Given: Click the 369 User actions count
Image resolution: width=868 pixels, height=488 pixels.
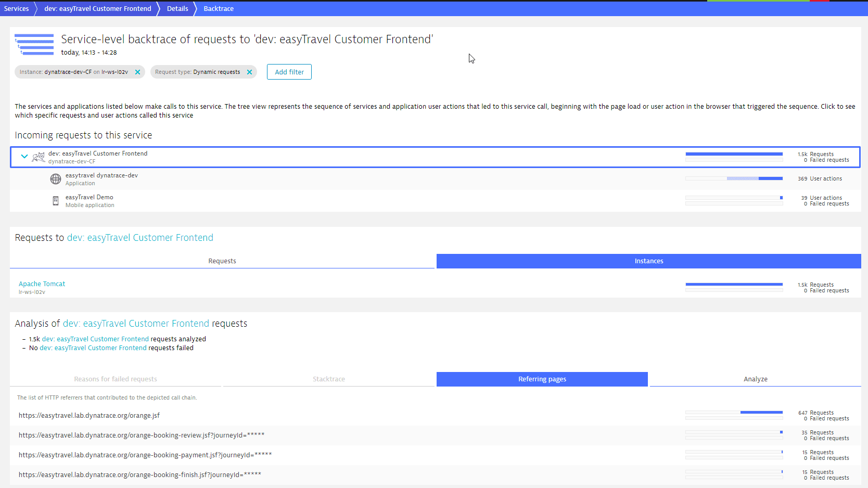Looking at the screenshot, I should [x=820, y=178].
